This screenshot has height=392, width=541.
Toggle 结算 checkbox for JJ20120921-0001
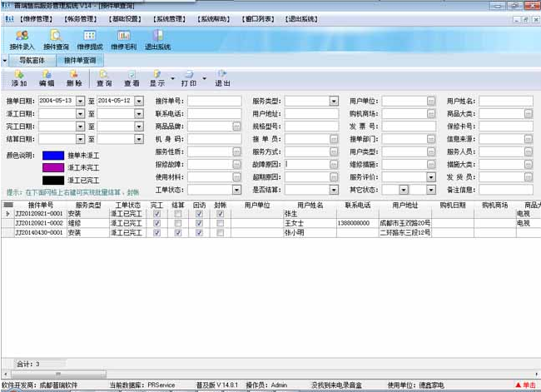pos(177,214)
